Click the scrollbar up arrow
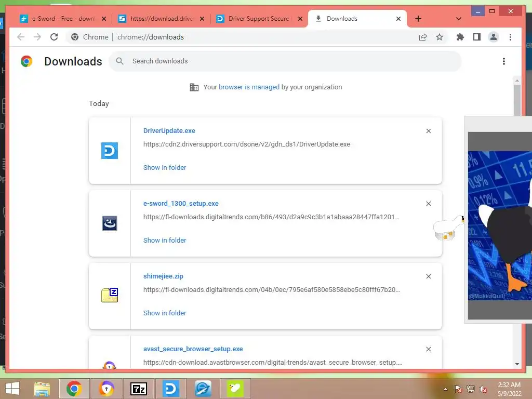Image resolution: width=532 pixels, height=399 pixels. coord(517,81)
